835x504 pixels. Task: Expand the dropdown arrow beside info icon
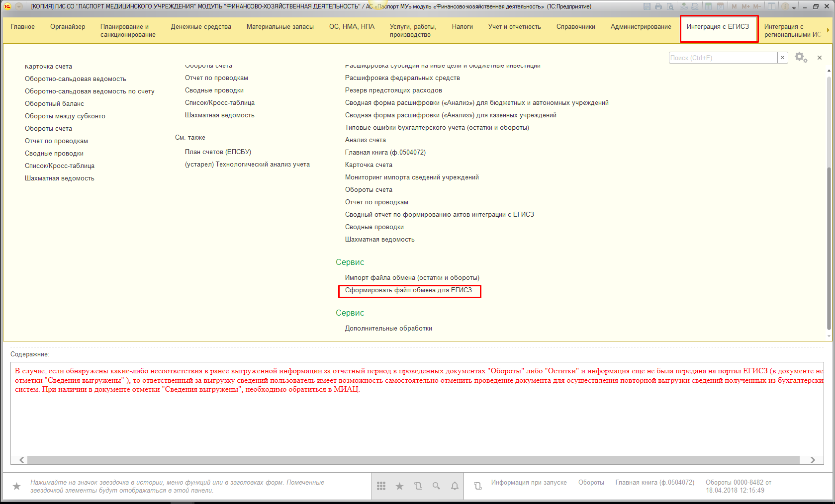[794, 7]
